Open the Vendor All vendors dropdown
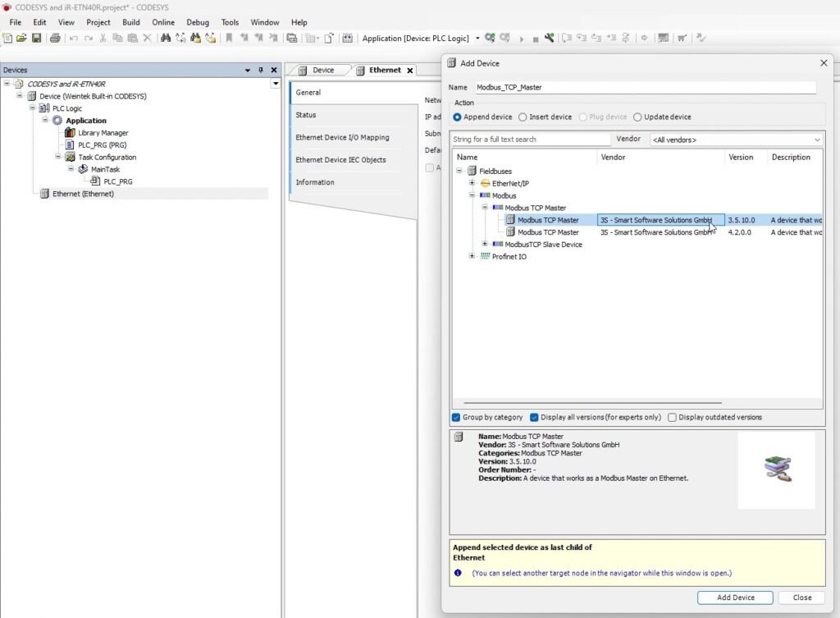840x618 pixels. 736,140
